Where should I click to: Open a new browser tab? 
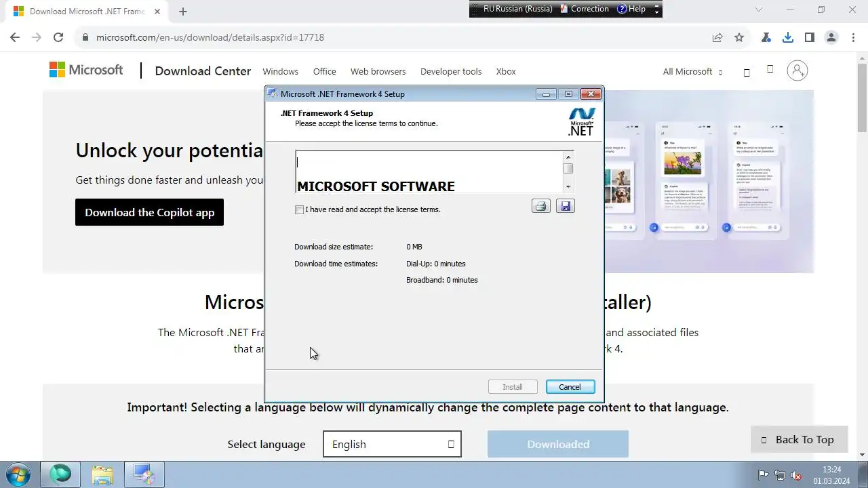coord(183,12)
